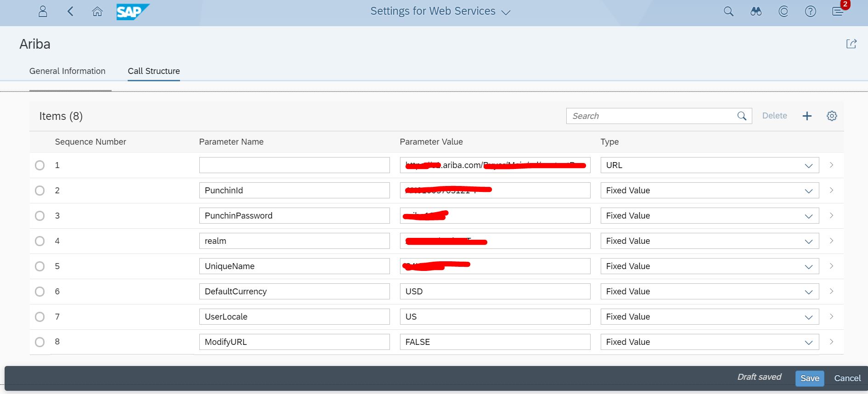Open search with the magnifier icon in header
Viewport: 868px width, 394px height.
coord(728,11)
